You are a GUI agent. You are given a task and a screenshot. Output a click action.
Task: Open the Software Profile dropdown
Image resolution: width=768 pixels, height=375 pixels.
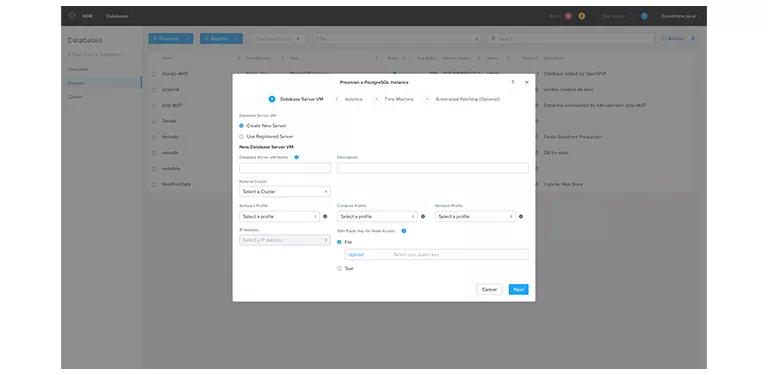pos(279,216)
